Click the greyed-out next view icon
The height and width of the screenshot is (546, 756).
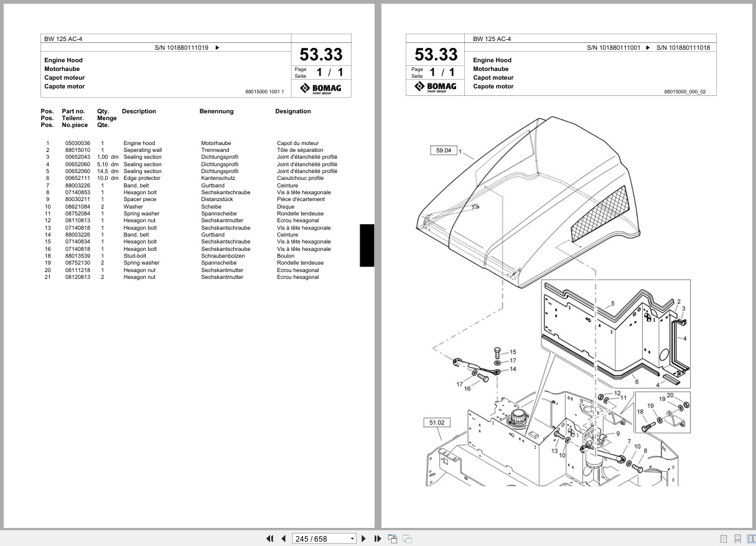[x=407, y=539]
